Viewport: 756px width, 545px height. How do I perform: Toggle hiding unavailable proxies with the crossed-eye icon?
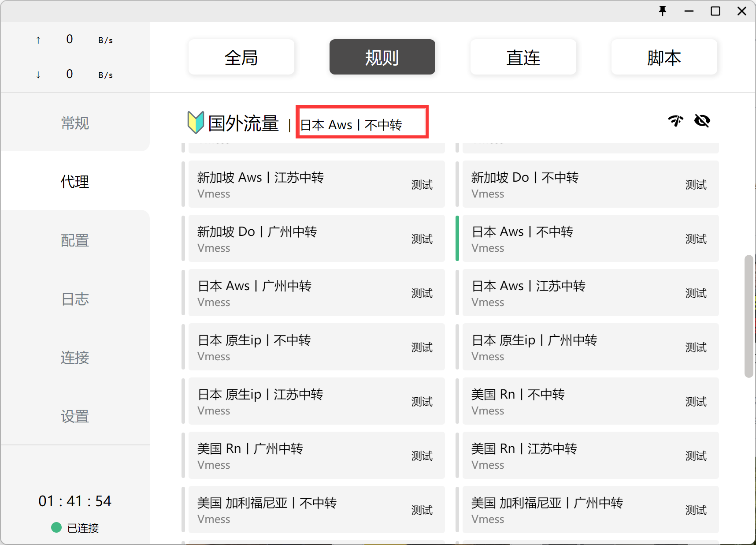702,120
